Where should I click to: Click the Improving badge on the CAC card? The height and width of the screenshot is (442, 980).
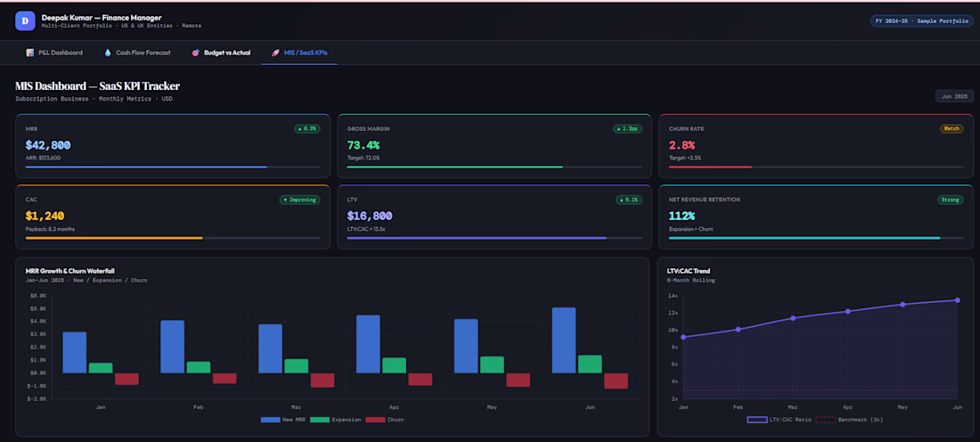pyautogui.click(x=300, y=200)
